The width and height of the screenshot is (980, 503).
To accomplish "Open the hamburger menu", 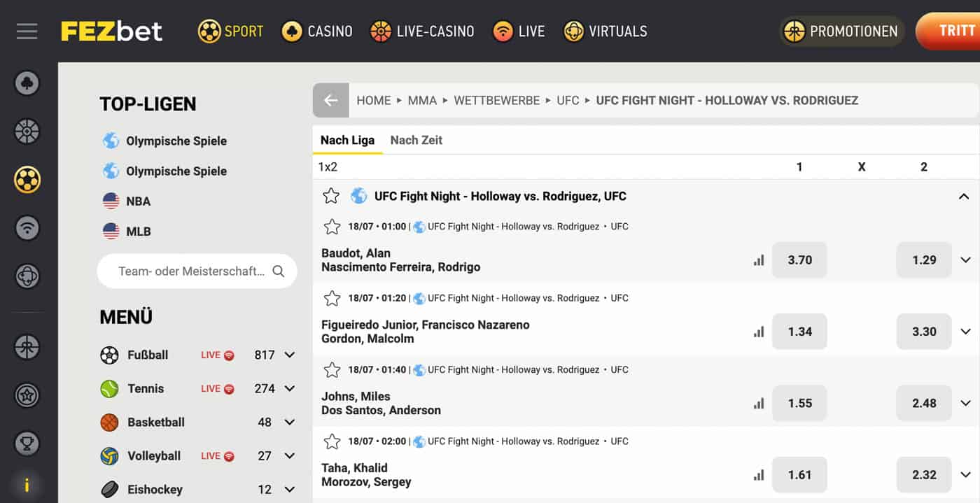I will [x=27, y=31].
